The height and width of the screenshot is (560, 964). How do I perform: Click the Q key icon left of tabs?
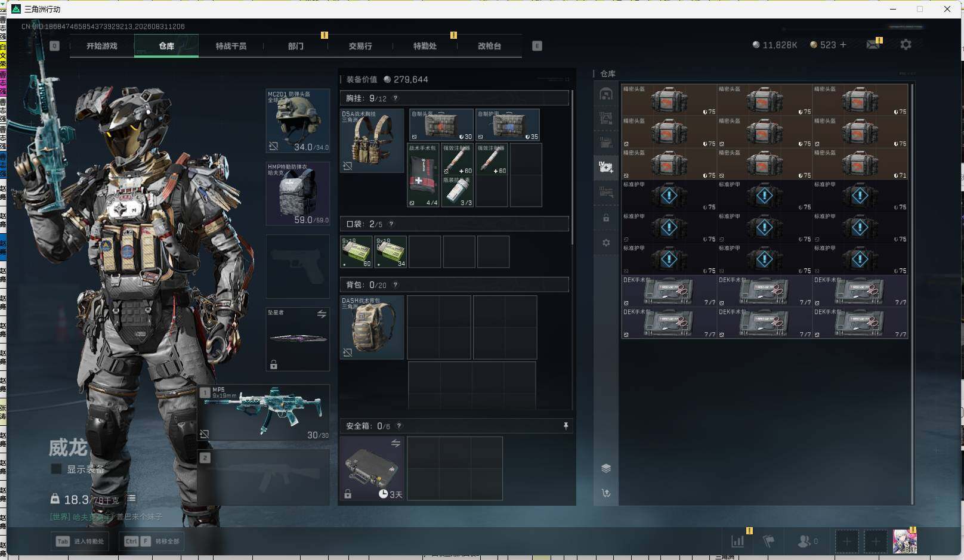55,46
